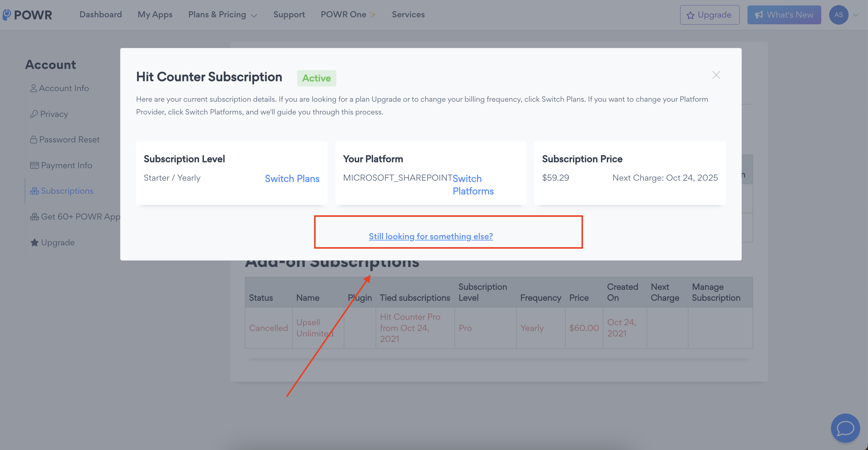Go to My Apps
The width and height of the screenshot is (868, 450).
point(155,15)
